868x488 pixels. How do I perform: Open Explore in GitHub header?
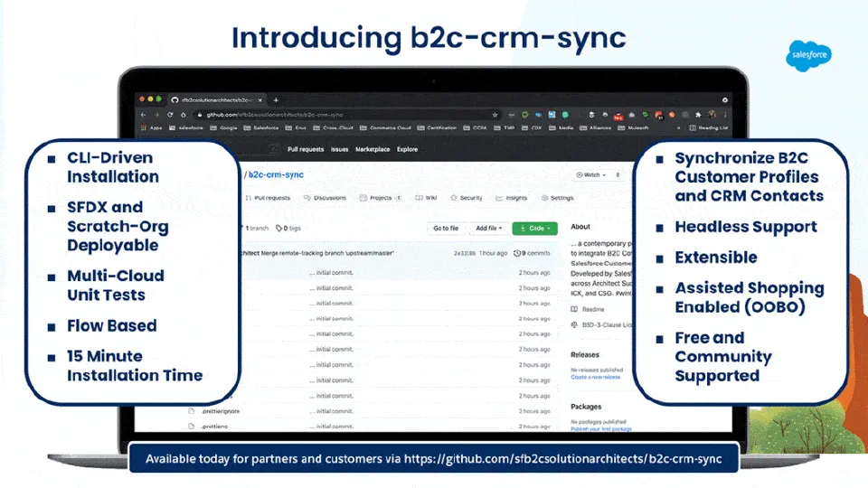click(x=408, y=149)
